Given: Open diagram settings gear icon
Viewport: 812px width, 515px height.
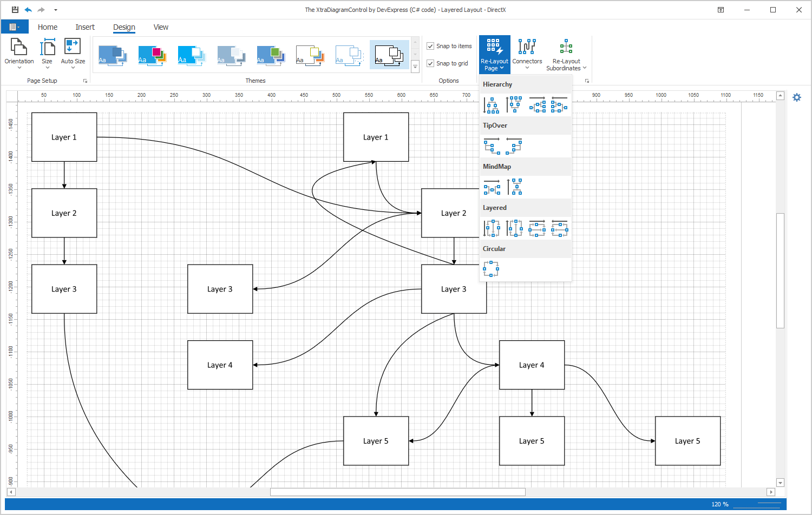Looking at the screenshot, I should (797, 97).
